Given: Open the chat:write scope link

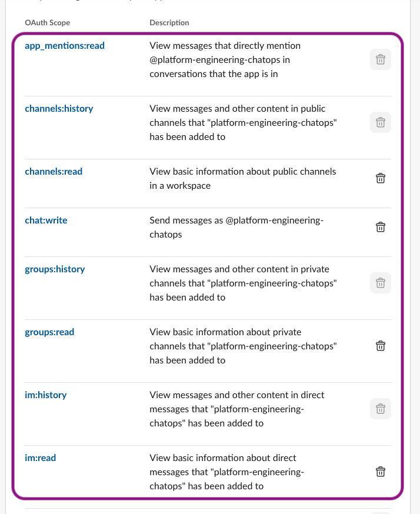Looking at the screenshot, I should 46,220.
